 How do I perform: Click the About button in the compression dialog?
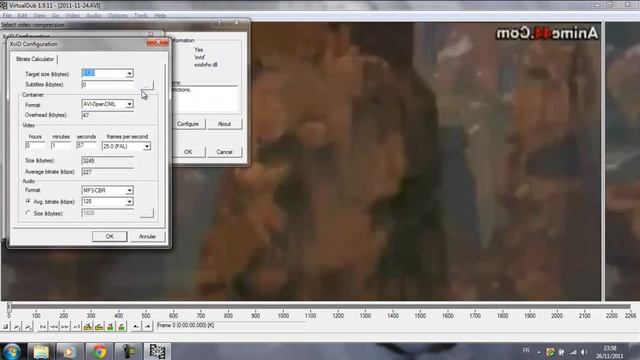(x=224, y=124)
